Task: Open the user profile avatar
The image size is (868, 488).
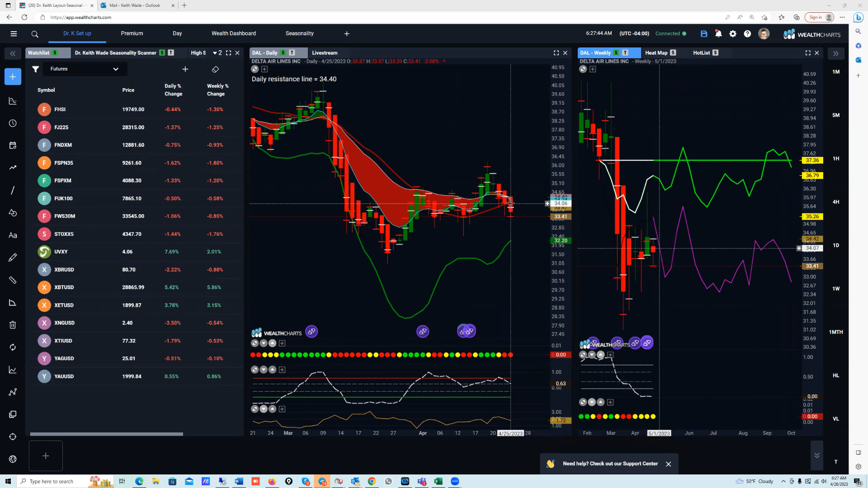Action: tap(764, 33)
